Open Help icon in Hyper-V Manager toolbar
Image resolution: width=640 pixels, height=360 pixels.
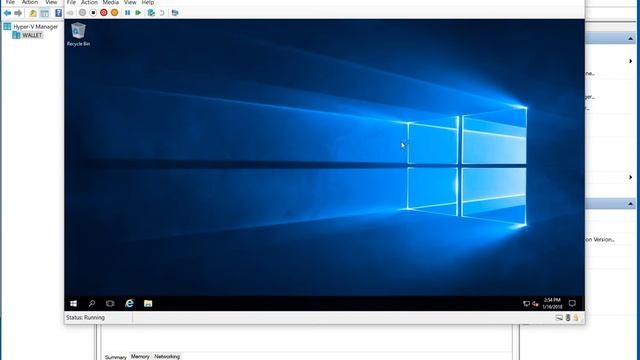point(58,13)
